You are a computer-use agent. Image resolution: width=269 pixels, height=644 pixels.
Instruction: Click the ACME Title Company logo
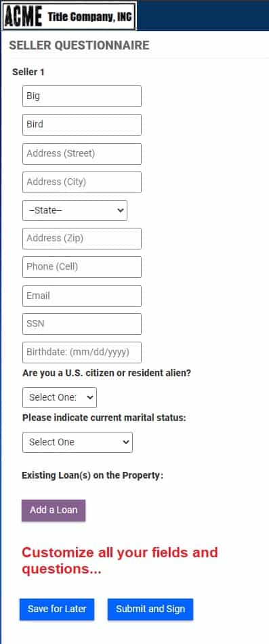point(69,16)
